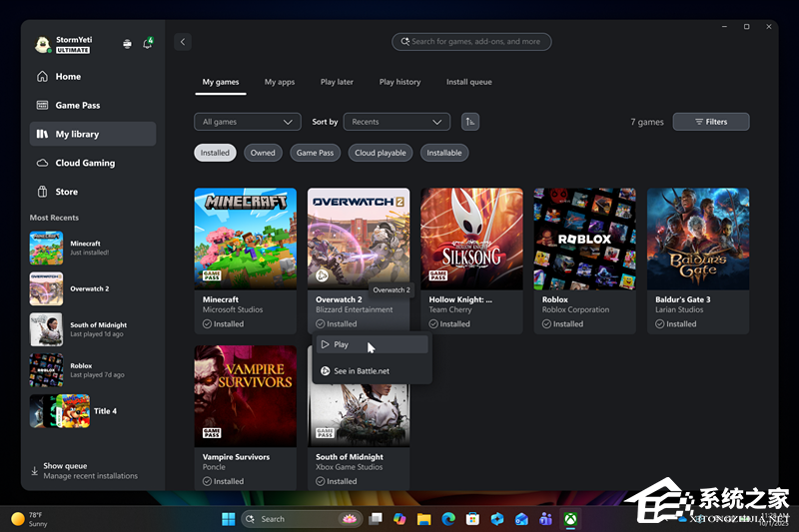Open Overwatch 2 game card art
The width and height of the screenshot is (799, 532).
point(359,237)
